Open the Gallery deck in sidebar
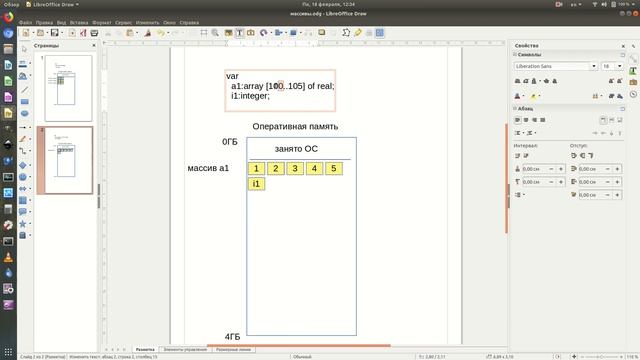This screenshot has height=360, width=640. point(633,82)
